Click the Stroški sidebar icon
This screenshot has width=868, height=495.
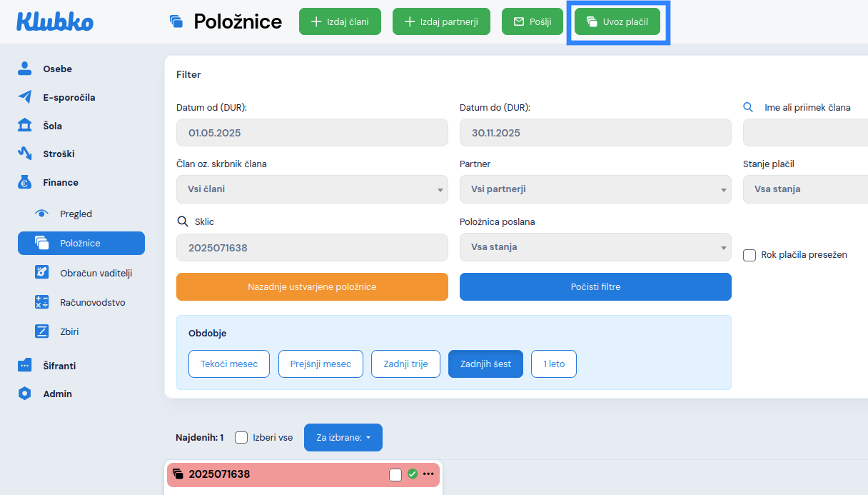tap(25, 154)
